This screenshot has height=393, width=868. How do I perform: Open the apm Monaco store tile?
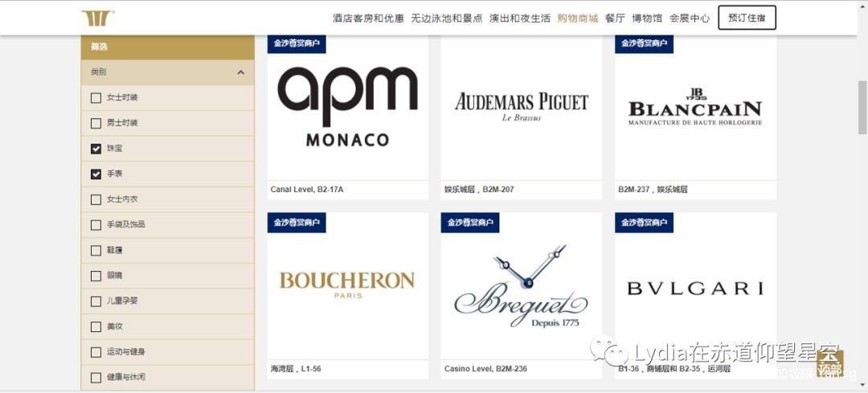[348, 117]
